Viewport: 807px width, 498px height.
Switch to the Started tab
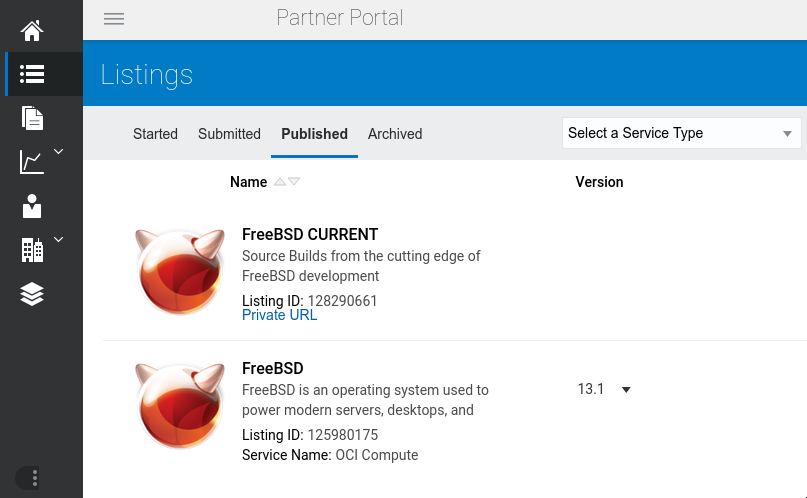pyautogui.click(x=155, y=134)
